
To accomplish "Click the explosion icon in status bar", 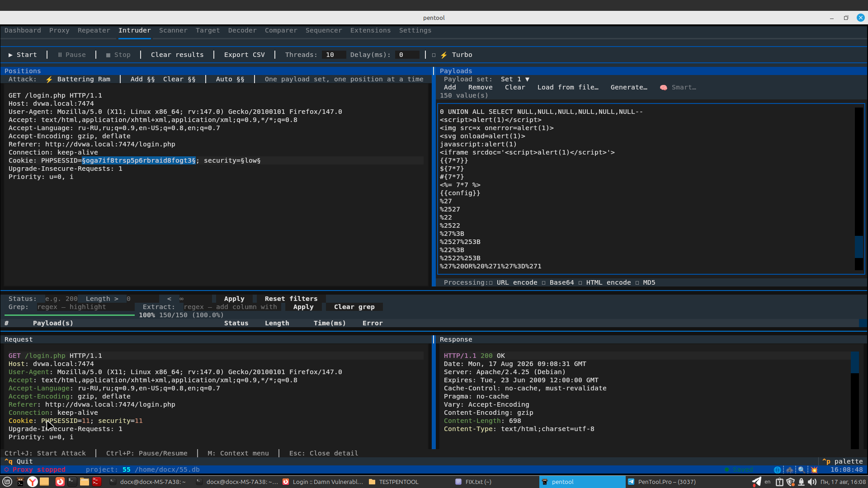I will 814,470.
